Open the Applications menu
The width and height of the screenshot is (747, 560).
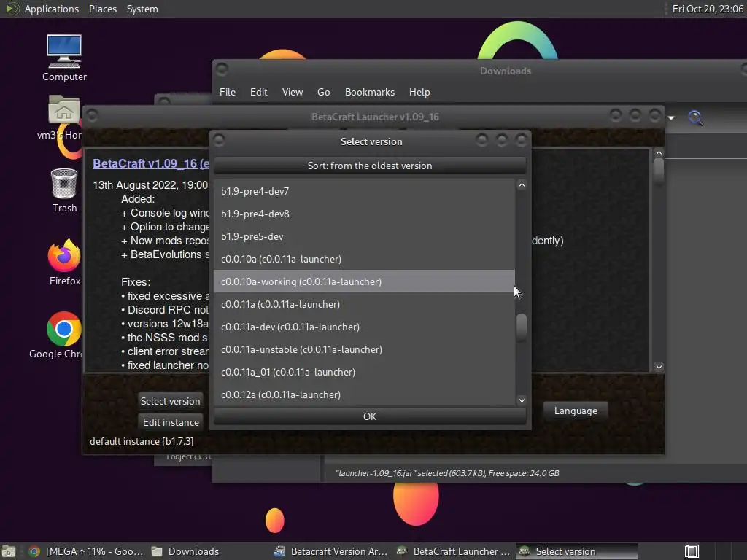[52, 9]
